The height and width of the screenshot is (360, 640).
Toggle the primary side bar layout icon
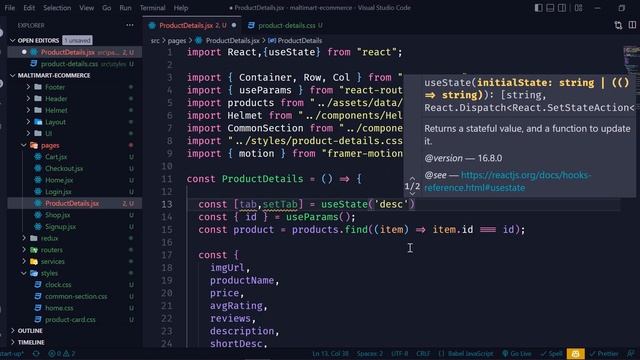[538, 8]
